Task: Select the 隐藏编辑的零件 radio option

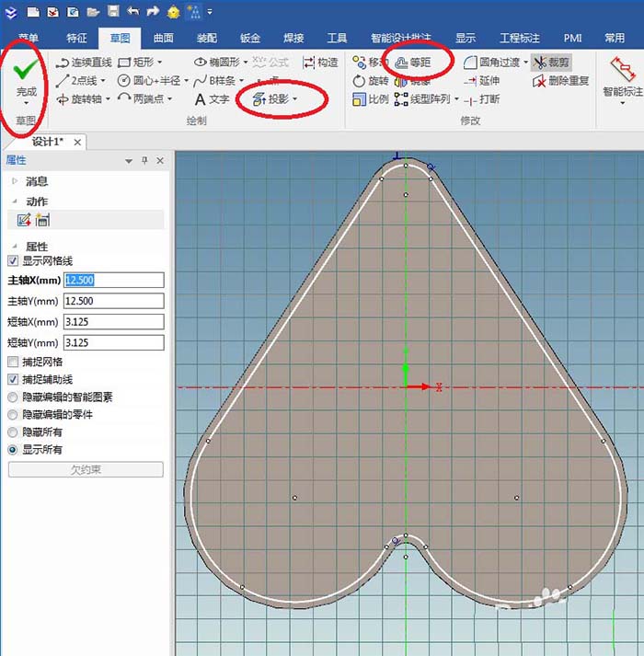Action: 13,415
